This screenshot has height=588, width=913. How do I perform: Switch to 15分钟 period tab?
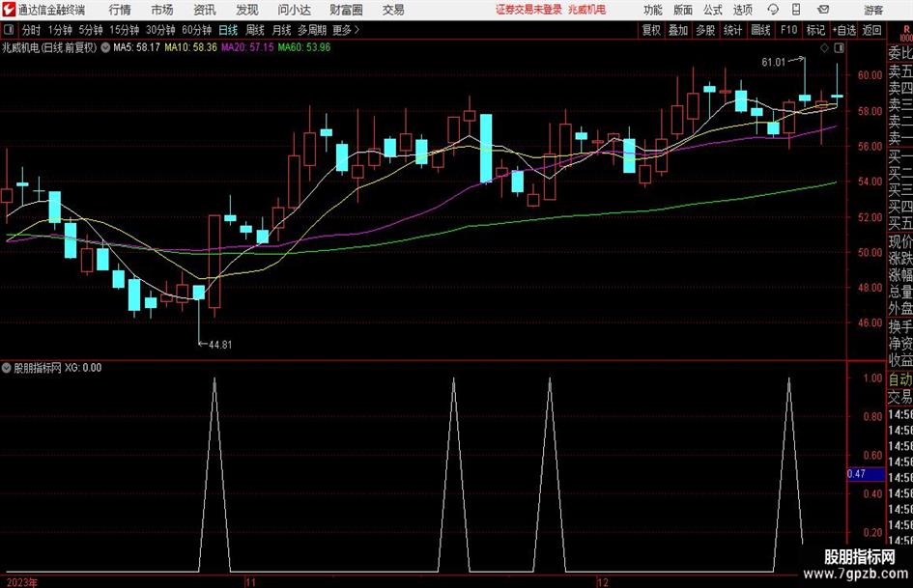(124, 30)
